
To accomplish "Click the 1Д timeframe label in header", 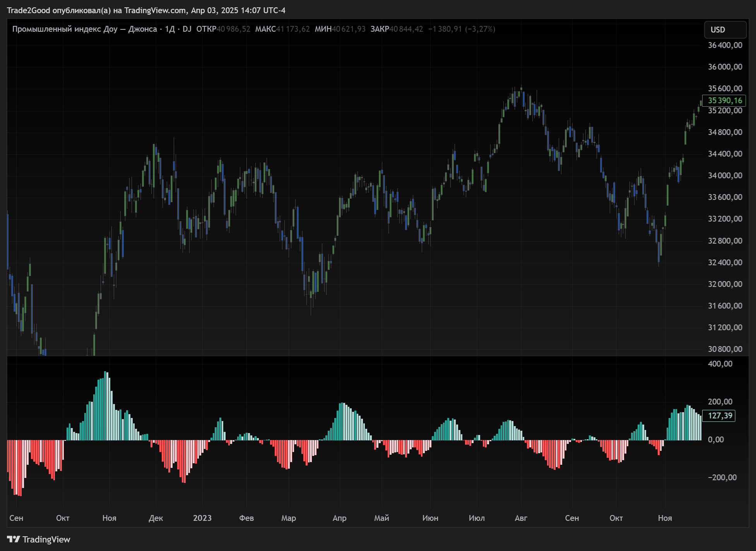I will (x=170, y=29).
